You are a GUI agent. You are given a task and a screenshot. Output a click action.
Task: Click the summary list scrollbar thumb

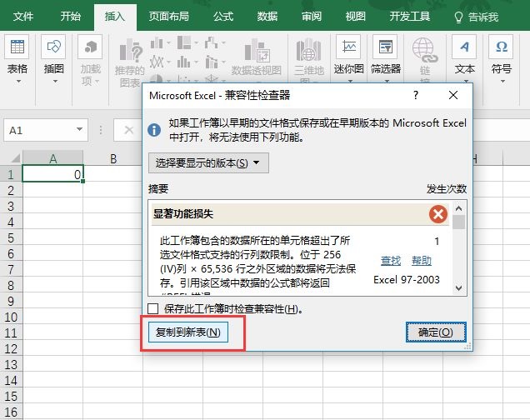pos(458,222)
